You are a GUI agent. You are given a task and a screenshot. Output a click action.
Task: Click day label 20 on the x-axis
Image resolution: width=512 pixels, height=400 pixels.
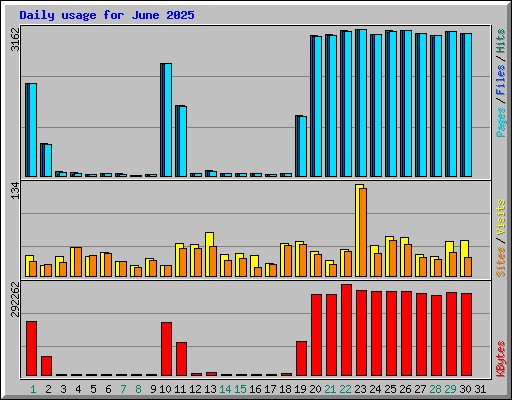point(315,389)
